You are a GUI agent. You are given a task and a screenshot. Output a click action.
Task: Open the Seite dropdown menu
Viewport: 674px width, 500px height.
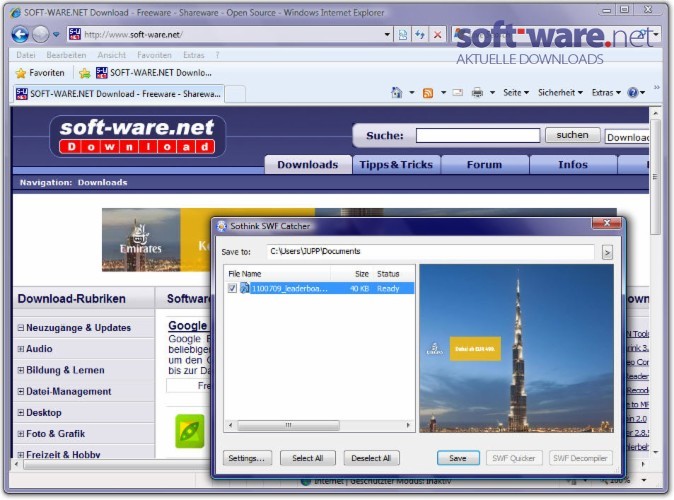coord(516,92)
